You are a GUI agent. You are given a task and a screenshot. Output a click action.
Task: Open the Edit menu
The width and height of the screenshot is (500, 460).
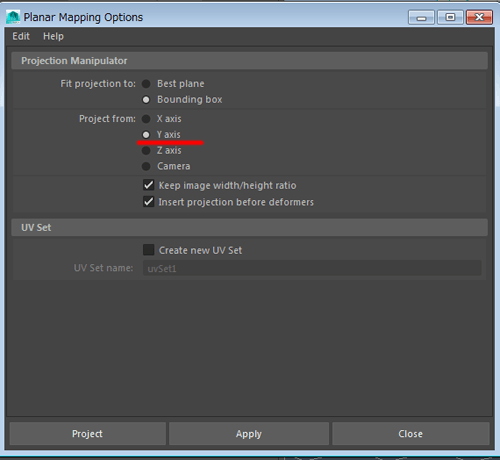coord(21,36)
